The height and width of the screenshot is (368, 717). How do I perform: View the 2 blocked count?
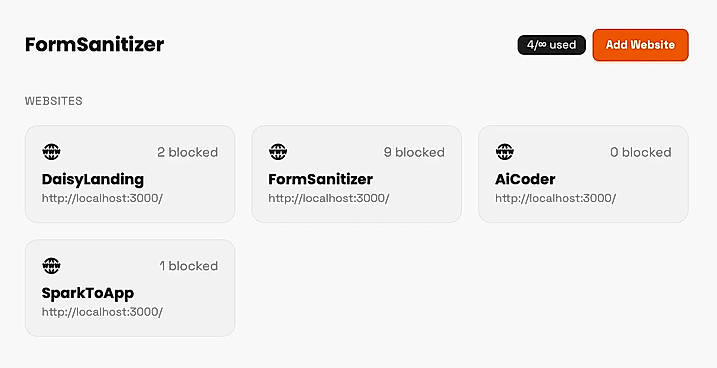(187, 152)
